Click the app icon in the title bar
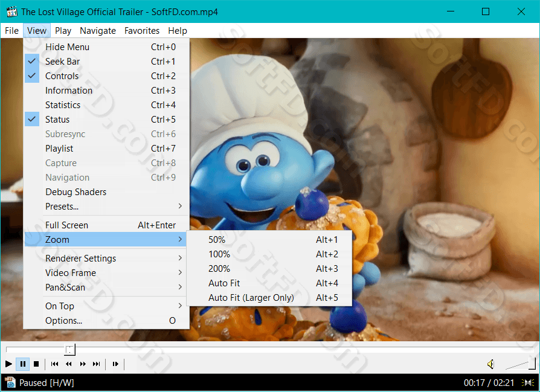 point(11,11)
